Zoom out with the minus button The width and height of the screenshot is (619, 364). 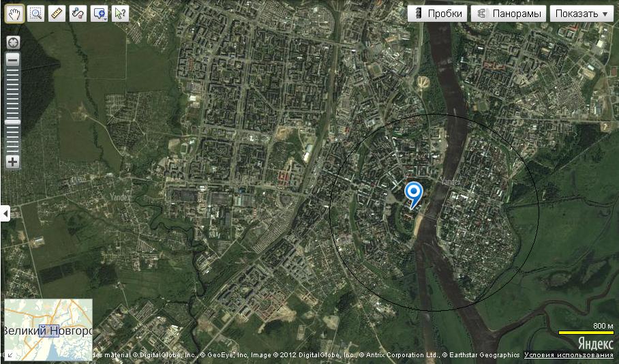(13, 61)
